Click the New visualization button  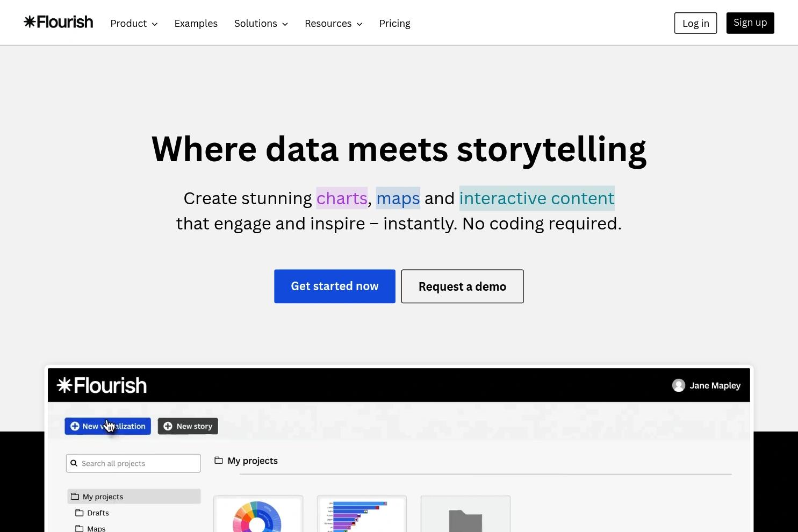coord(107,426)
